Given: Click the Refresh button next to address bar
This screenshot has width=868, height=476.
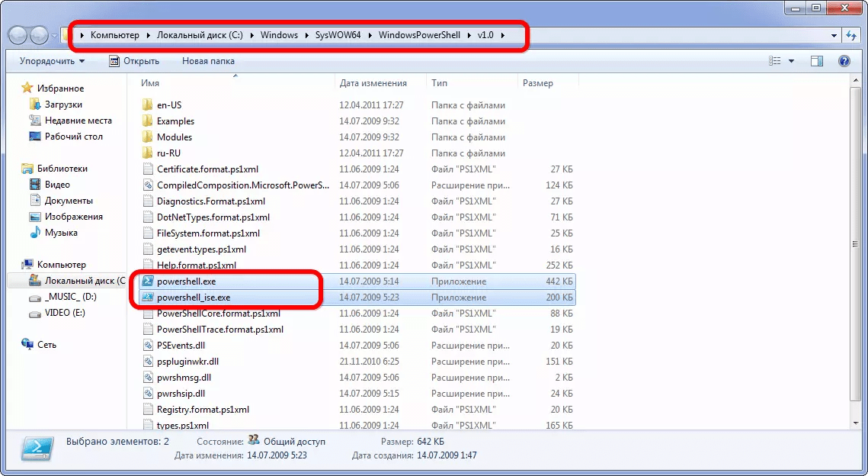Looking at the screenshot, I should coord(851,35).
